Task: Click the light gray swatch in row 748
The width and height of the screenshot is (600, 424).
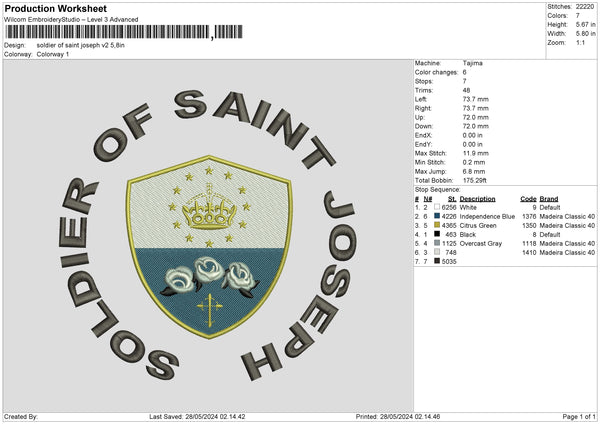Action: 437,252
